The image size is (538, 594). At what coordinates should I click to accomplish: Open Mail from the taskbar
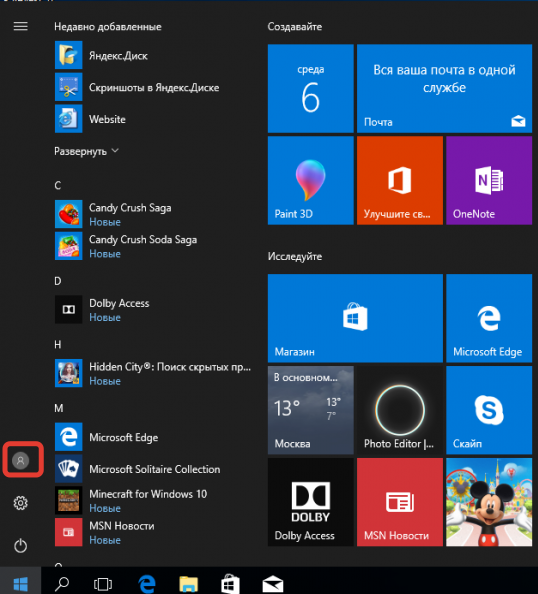(273, 584)
